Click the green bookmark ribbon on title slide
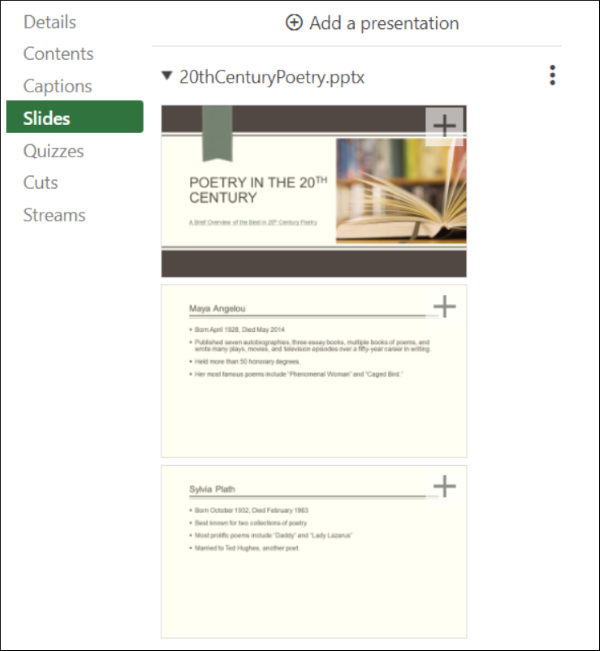600x651 pixels. tap(218, 132)
